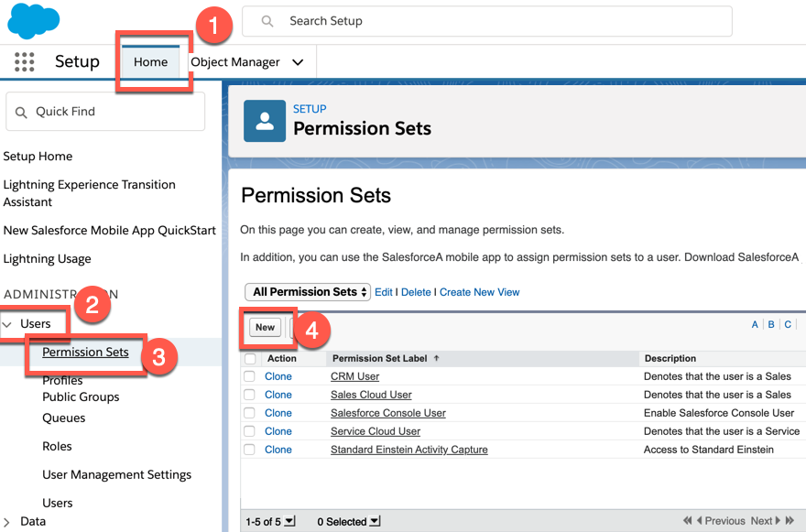
Task: Open Profiles in the sidebar
Action: click(62, 380)
